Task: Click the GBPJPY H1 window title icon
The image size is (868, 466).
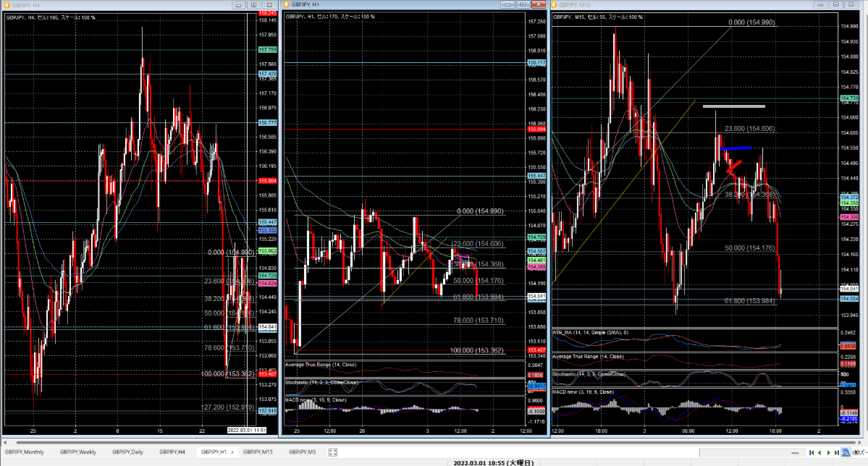Action: (287, 4)
